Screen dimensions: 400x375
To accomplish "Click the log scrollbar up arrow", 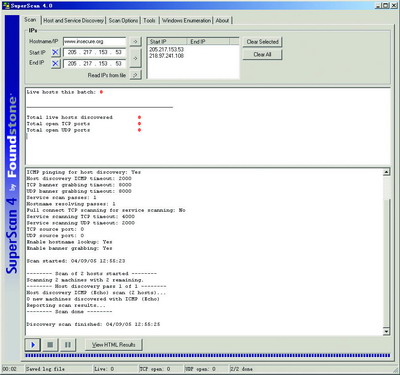I will (386, 172).
